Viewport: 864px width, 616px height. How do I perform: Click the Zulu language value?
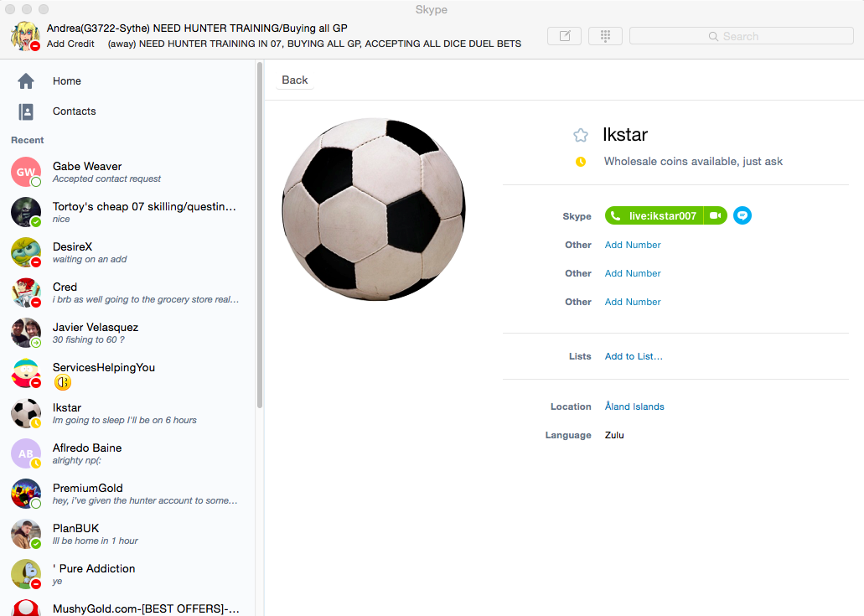pos(613,435)
